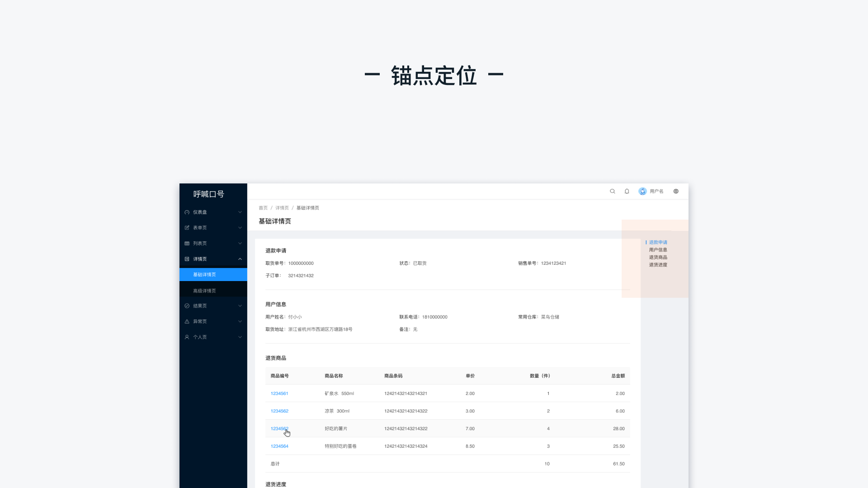Image resolution: width=868 pixels, height=488 pixels.
Task: Click the 个人页 person icon
Action: (187, 337)
